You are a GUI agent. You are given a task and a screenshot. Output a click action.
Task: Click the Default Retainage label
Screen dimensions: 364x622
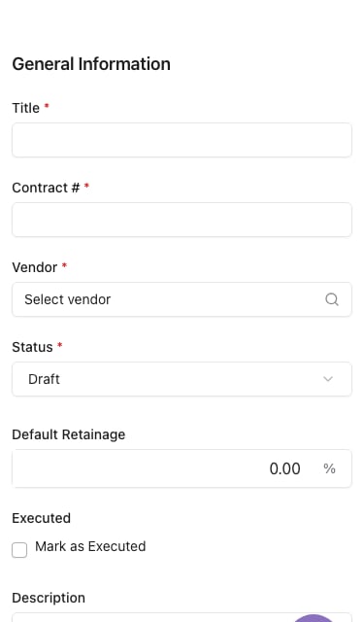click(69, 434)
